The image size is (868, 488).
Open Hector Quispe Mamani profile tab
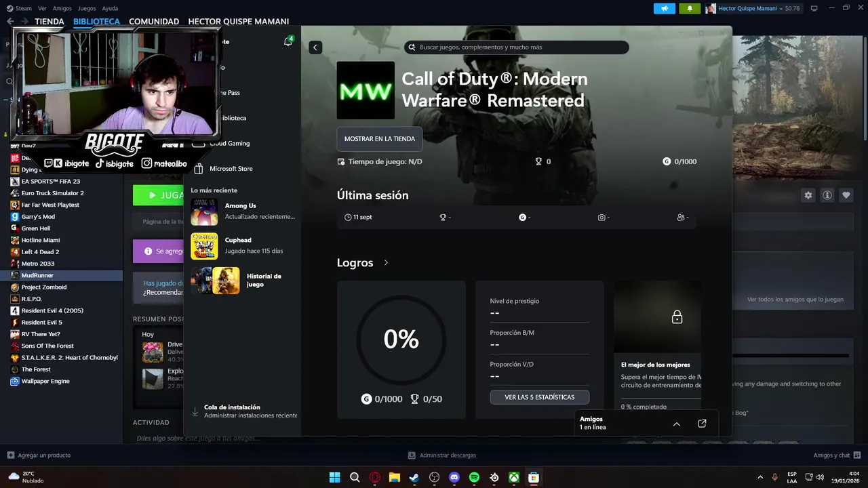[239, 22]
